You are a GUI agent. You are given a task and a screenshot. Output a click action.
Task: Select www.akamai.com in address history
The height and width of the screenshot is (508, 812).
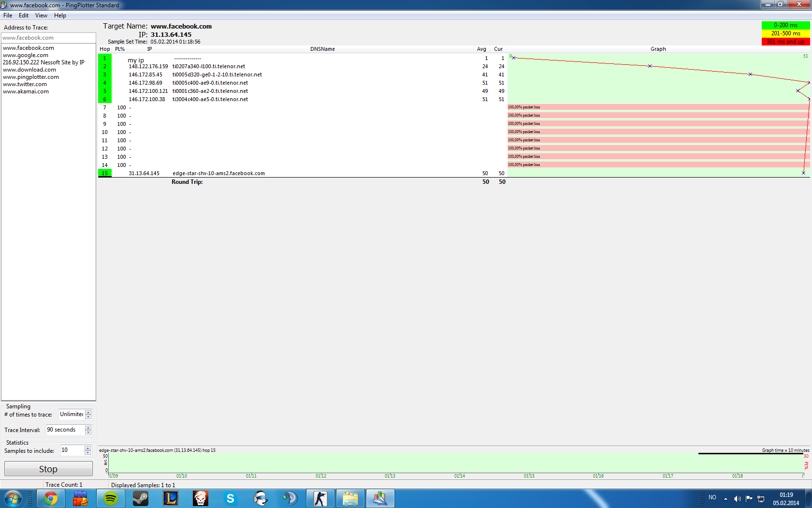[26, 91]
